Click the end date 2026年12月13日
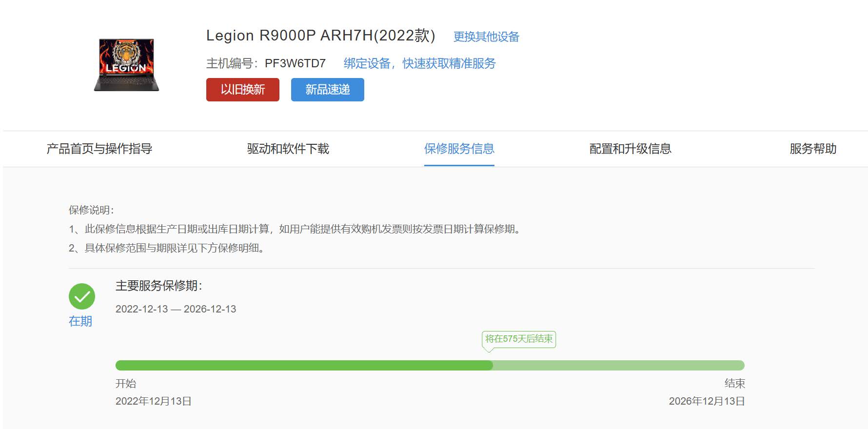This screenshot has width=868, height=429. click(707, 401)
